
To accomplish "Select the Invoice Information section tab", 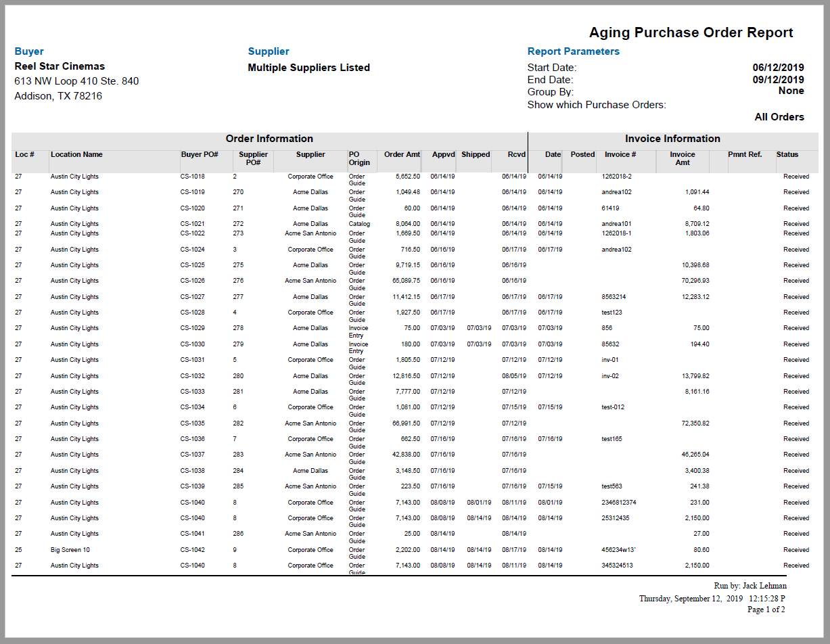I will click(x=672, y=139).
